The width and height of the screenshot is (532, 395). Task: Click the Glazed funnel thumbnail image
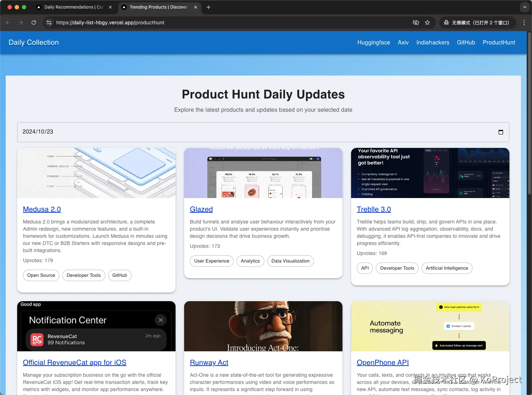[x=263, y=173]
